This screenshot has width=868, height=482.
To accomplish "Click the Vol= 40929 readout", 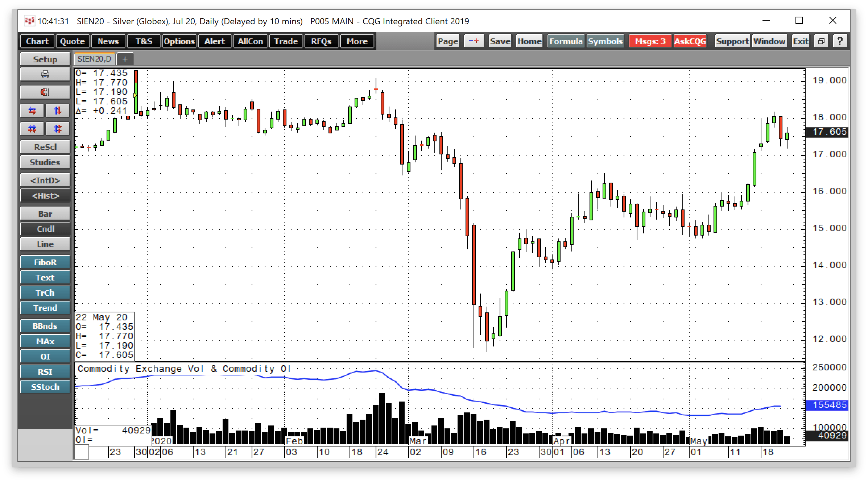I will tap(113, 430).
